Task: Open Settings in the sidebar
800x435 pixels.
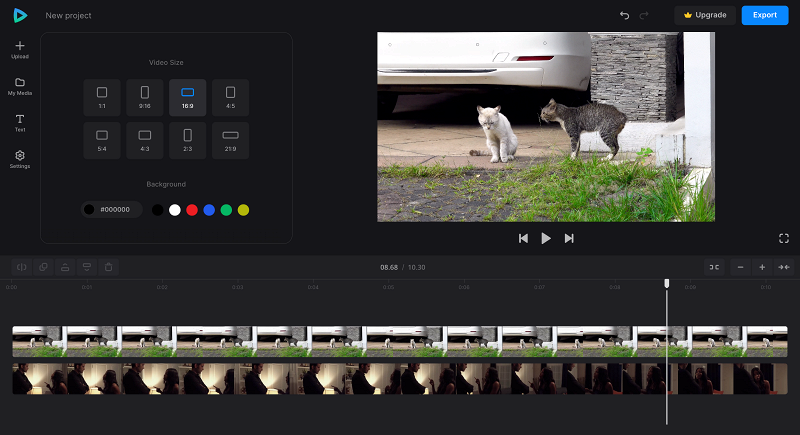Action: pos(20,159)
